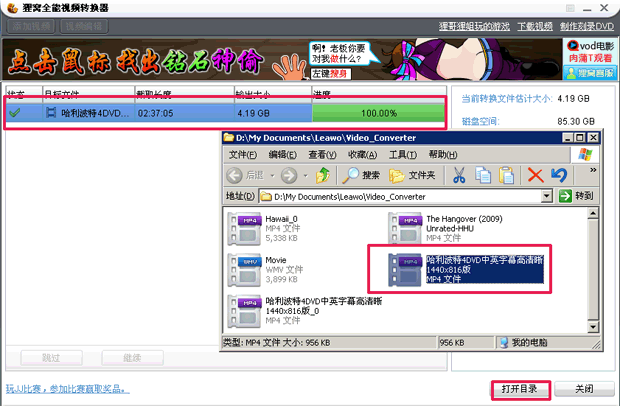Click the Windows flag logo in Explorer
This screenshot has height=406, width=620.
(x=585, y=155)
